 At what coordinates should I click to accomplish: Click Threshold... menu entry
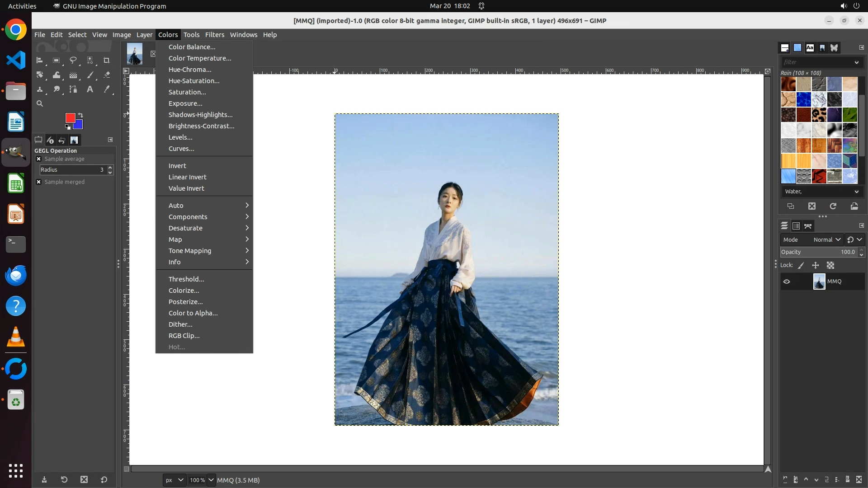click(186, 279)
